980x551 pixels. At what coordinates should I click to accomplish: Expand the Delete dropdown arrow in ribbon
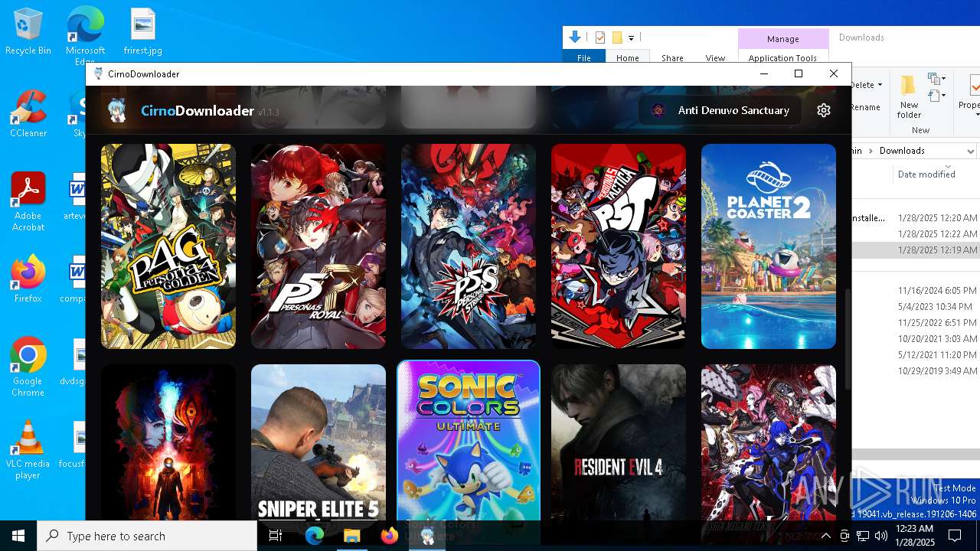point(880,85)
